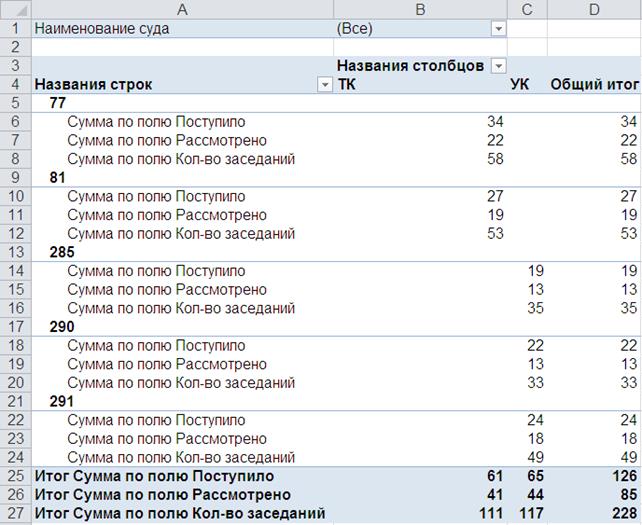Image resolution: width=642 pixels, height=525 pixels.
Task: Click ТК value 34 in row 6
Action: 495,122
